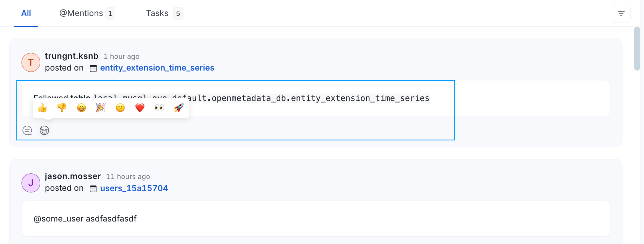Image resolution: width=644 pixels, height=244 pixels.
Task: Open the reply thread on trungnt.ksnb's post
Action: (27, 130)
